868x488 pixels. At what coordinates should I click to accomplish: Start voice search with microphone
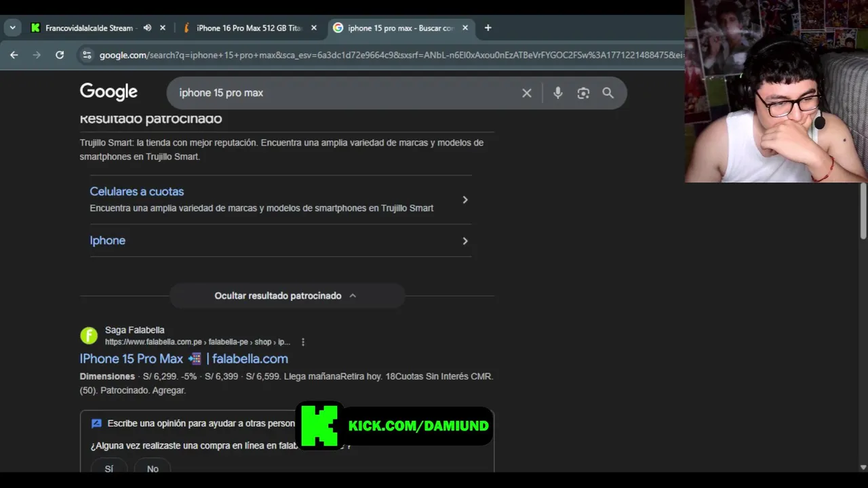click(x=557, y=93)
